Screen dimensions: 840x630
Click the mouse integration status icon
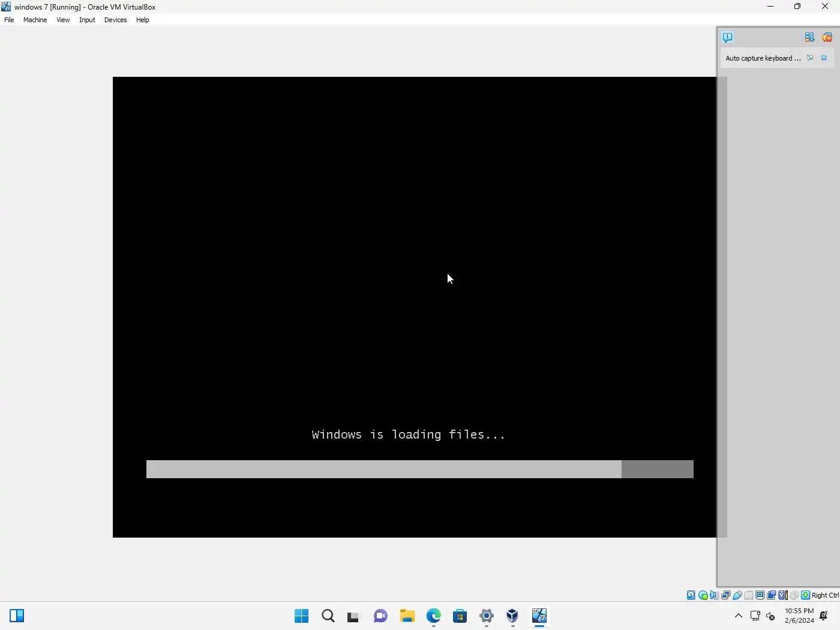(x=794, y=595)
